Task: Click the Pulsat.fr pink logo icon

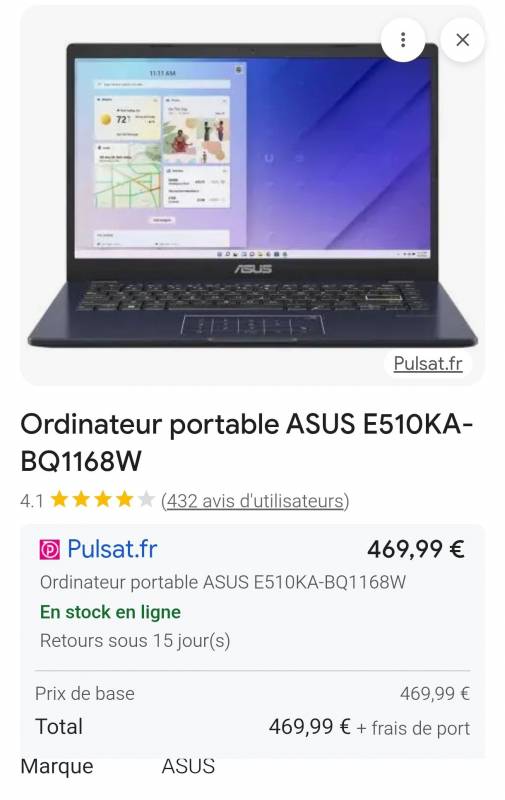Action: point(49,550)
